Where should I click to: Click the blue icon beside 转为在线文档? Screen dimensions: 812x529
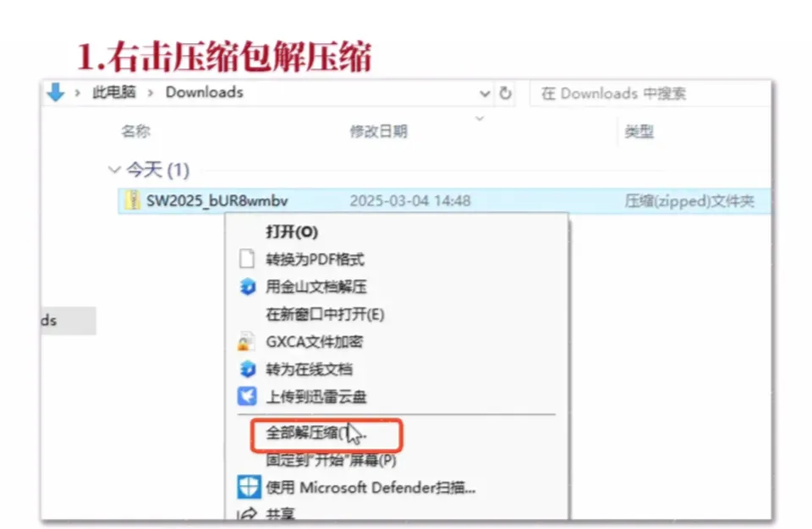click(x=248, y=369)
